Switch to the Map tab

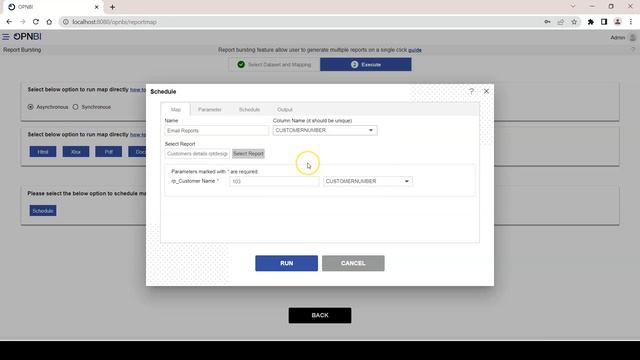click(176, 109)
